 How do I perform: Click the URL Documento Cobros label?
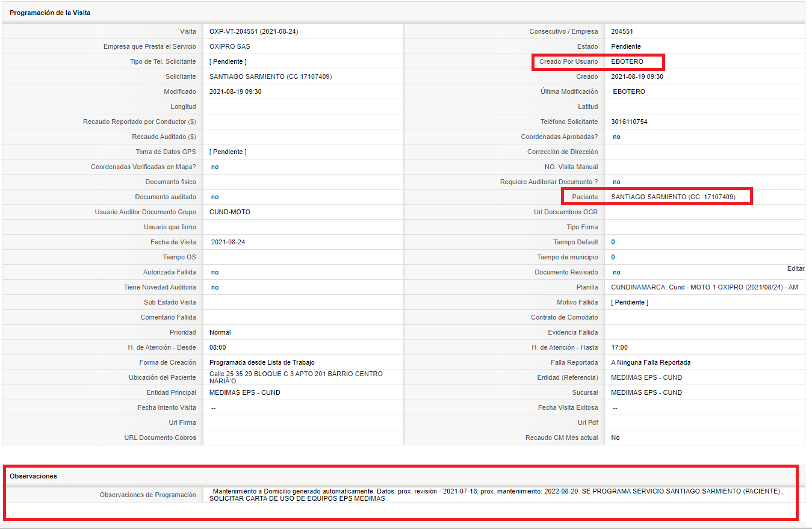160,438
